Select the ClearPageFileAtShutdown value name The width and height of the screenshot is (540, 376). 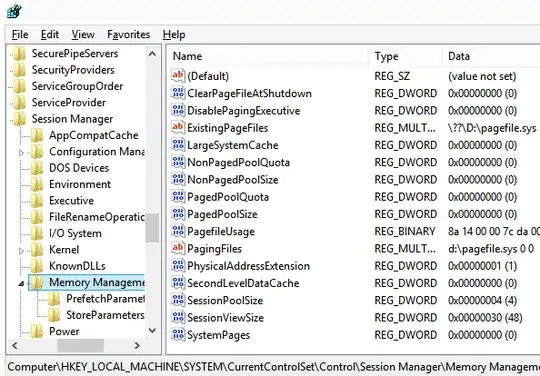(249, 93)
